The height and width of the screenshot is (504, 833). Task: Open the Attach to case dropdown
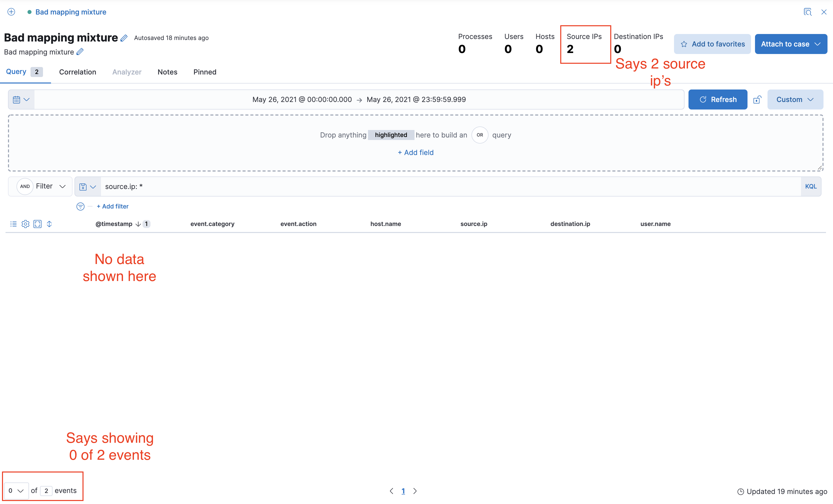[x=791, y=44]
